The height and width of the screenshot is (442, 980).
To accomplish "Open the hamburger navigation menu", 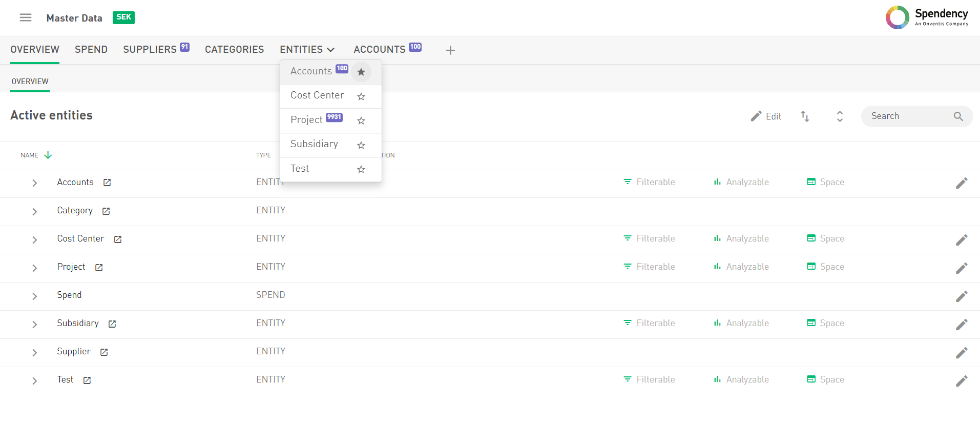I will pos(26,18).
